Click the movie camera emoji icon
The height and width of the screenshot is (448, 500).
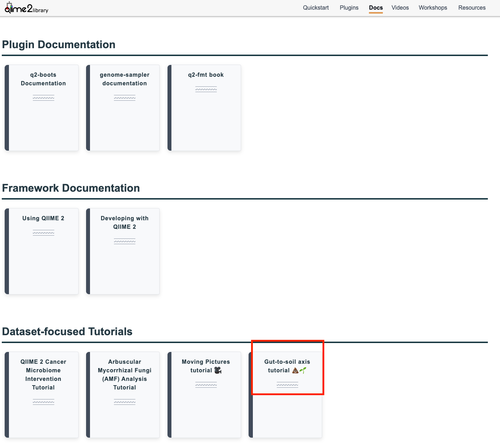click(218, 371)
